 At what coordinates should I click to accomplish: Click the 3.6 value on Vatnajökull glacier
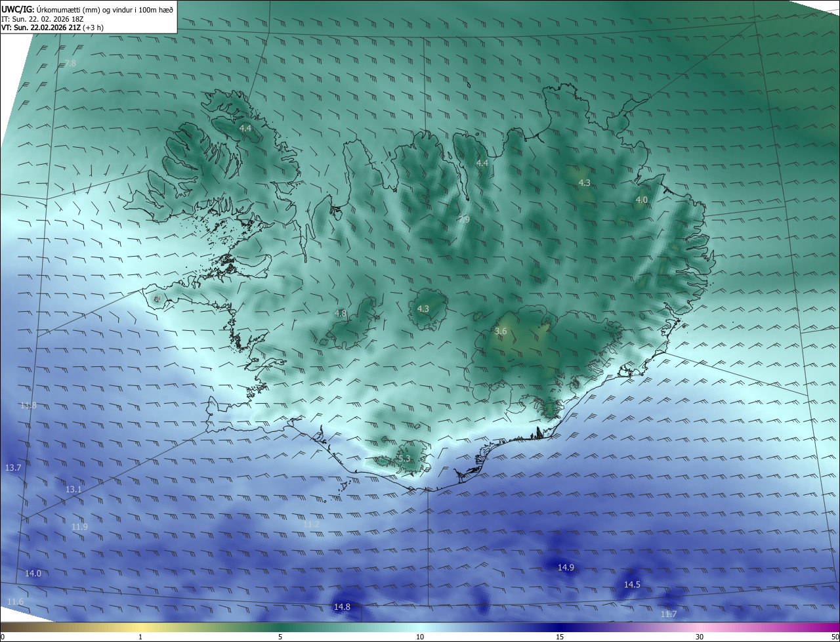(x=500, y=331)
